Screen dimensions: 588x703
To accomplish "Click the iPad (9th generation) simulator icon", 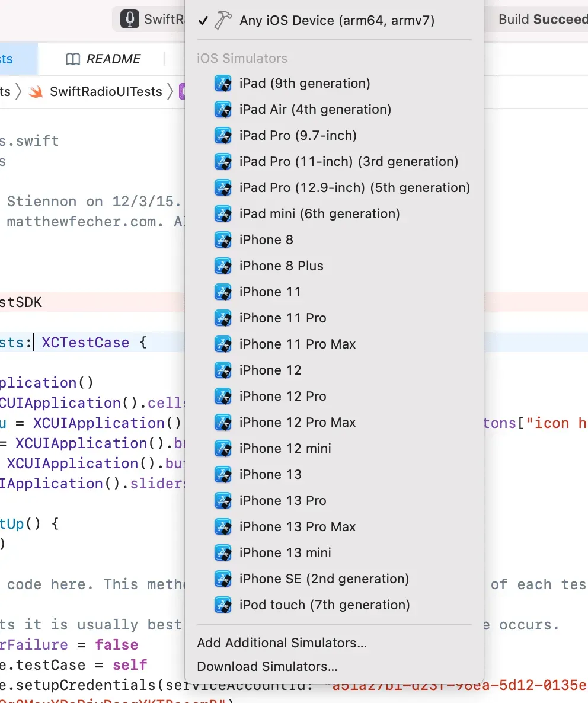I will (x=223, y=84).
